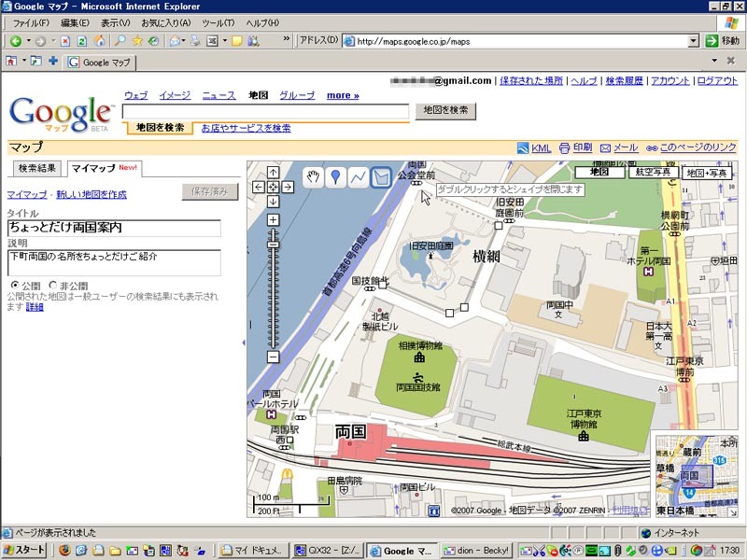Open the お店やサービスを検索 link

(x=246, y=128)
